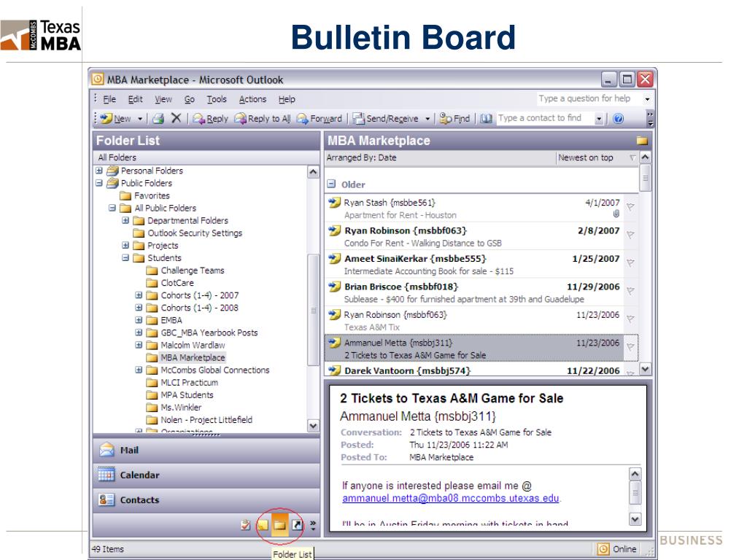This screenshot has width=747, height=560.
Task: Collapse the Older message group
Action: click(x=332, y=184)
